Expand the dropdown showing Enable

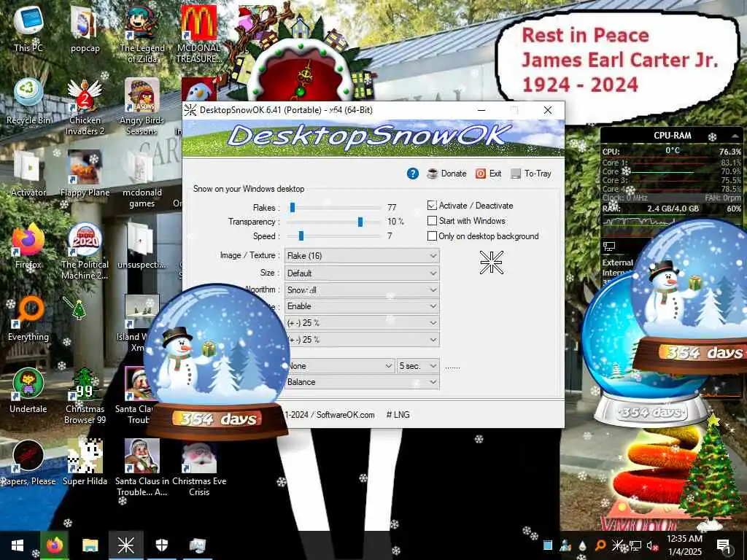362,306
